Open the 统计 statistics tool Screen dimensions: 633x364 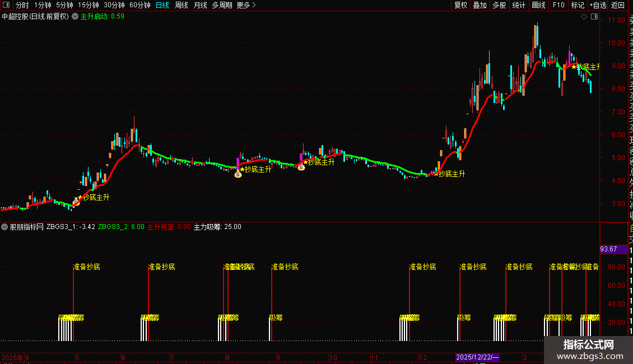click(519, 5)
